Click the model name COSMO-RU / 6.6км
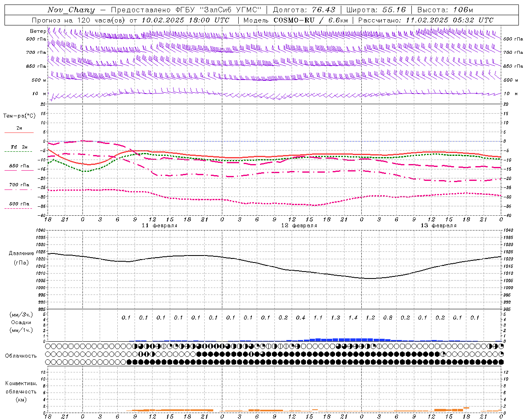 [310, 20]
